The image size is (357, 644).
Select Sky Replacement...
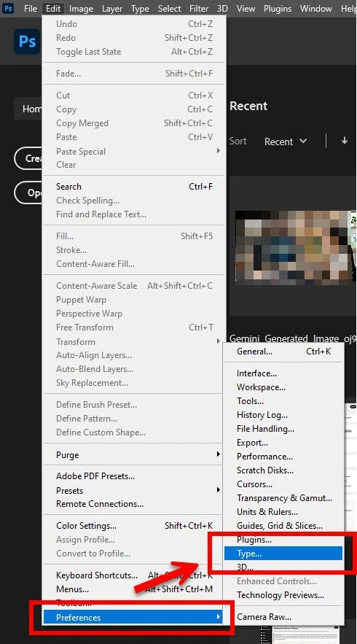coord(135,383)
